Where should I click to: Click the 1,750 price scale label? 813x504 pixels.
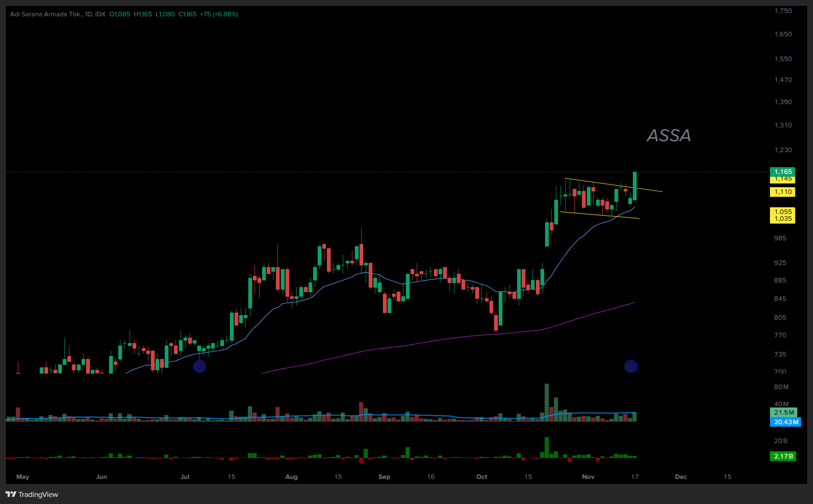(783, 11)
